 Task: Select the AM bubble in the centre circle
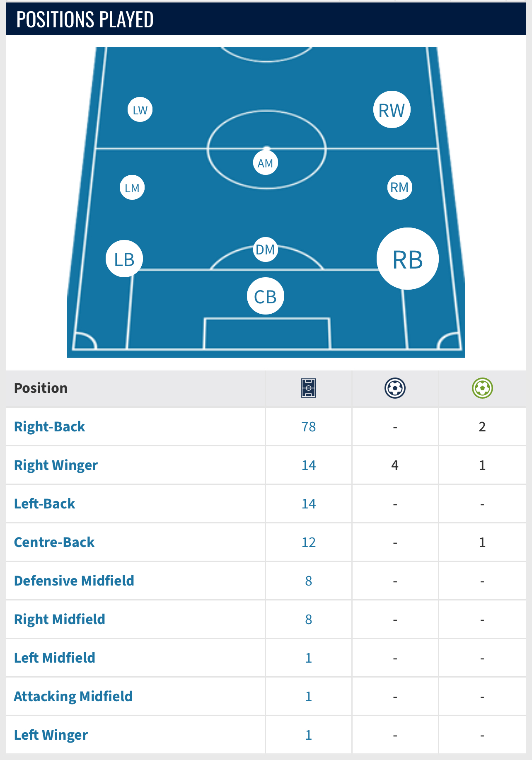266,163
